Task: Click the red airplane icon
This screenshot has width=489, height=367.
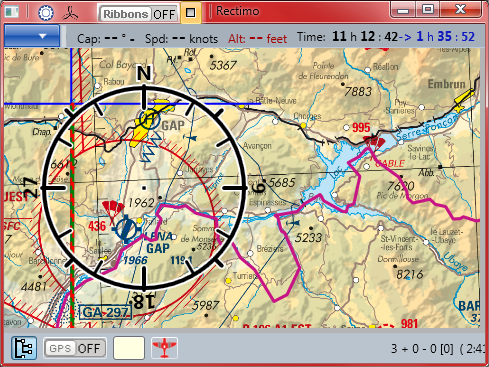Action: (164, 348)
